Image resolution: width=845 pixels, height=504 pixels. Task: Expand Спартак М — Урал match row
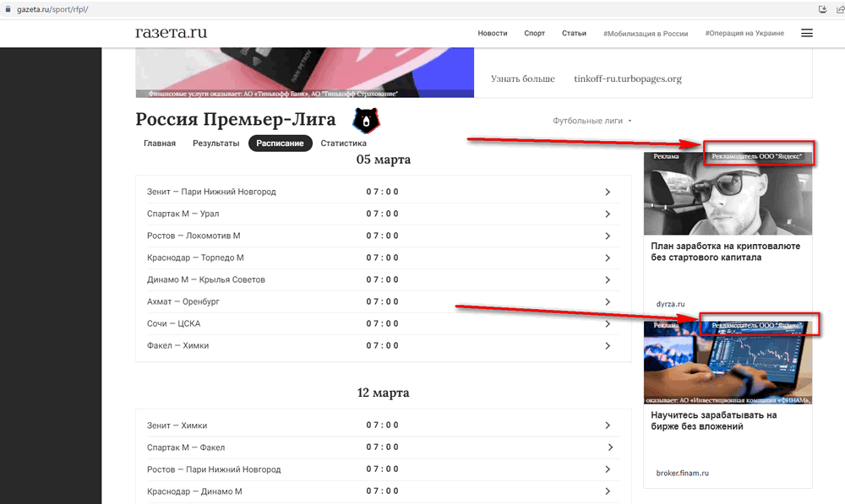pos(383,214)
